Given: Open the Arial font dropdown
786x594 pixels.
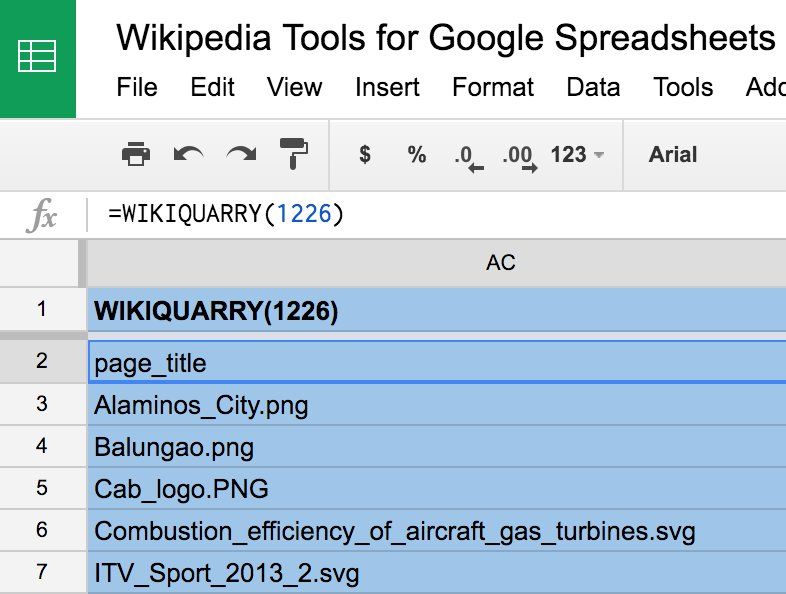Looking at the screenshot, I should [673, 155].
